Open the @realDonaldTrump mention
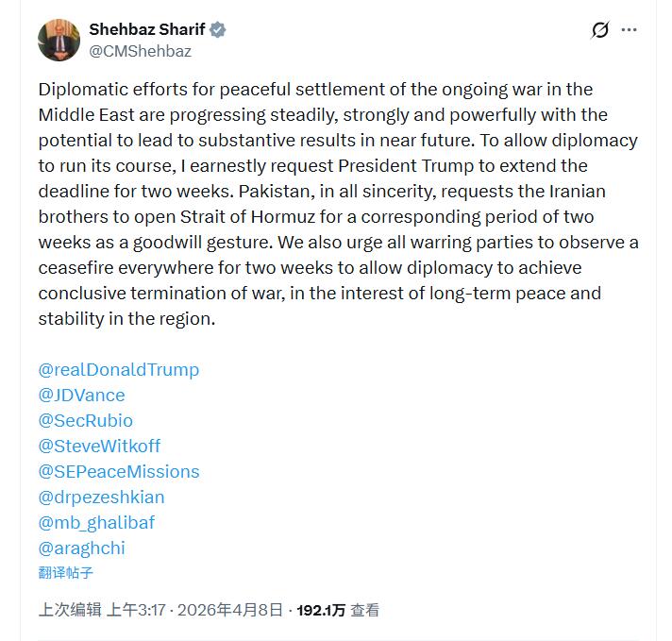This screenshot has width=672, height=641. click(x=119, y=370)
